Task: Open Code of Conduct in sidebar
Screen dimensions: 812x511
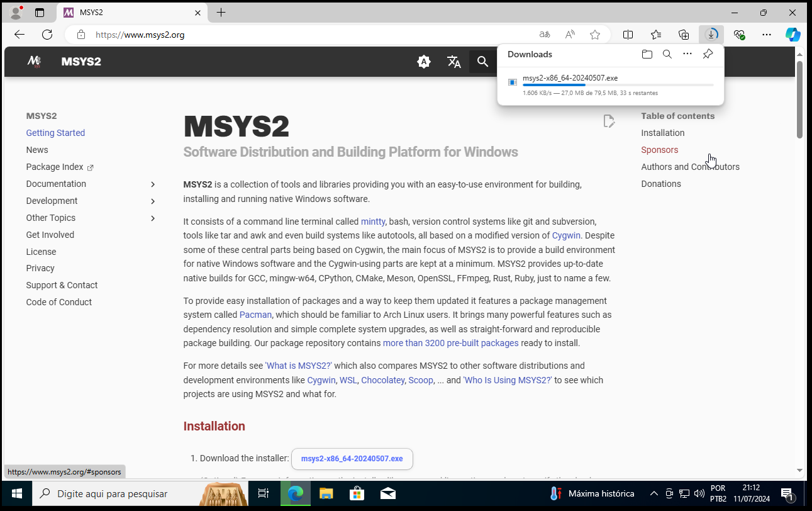Action: (59, 302)
